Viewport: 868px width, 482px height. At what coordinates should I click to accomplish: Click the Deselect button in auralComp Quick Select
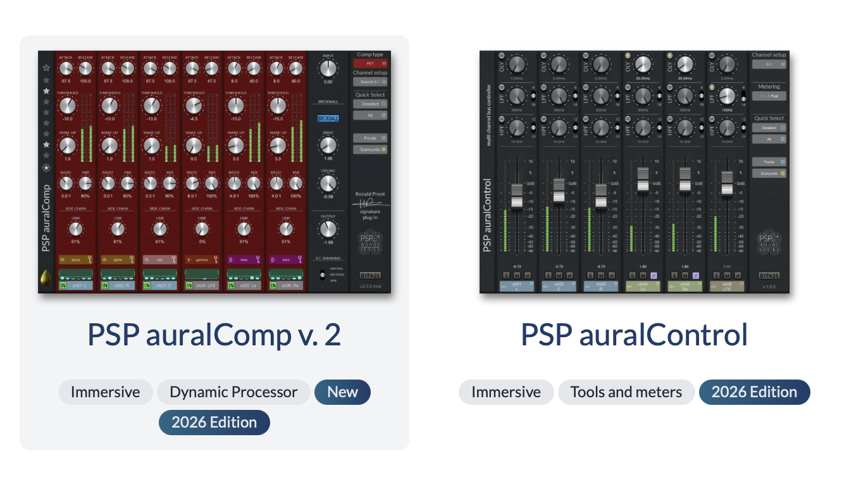(x=370, y=104)
